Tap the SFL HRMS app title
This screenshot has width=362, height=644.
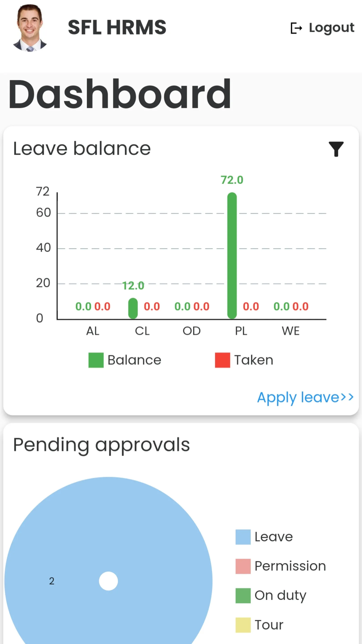tap(117, 28)
